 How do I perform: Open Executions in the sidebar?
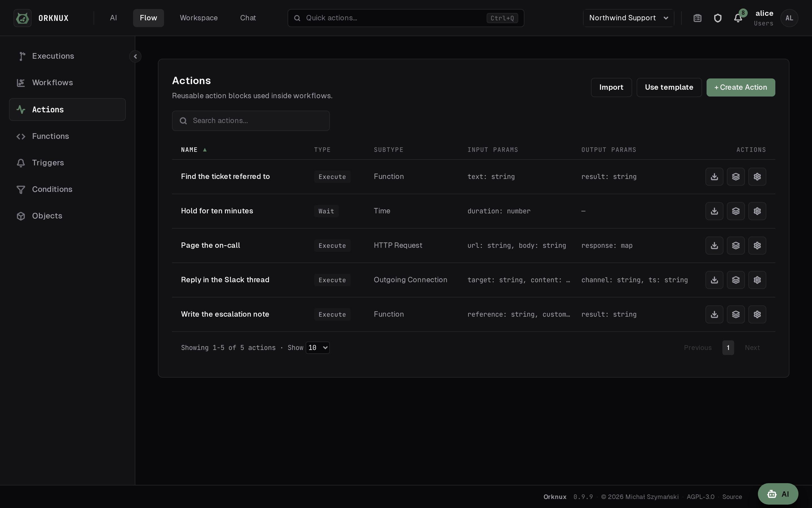67,56
